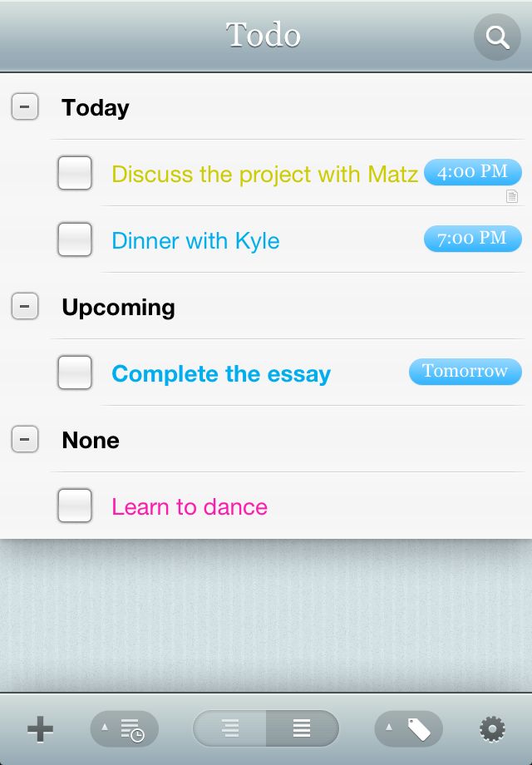Check off Discuss the project with Matz

click(75, 173)
